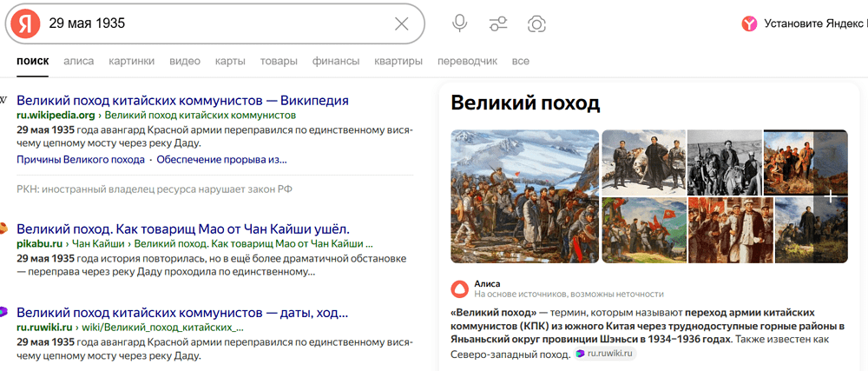Click Pikabu favicon beside second result
This screenshot has width=868, height=371.
[x=3, y=229]
